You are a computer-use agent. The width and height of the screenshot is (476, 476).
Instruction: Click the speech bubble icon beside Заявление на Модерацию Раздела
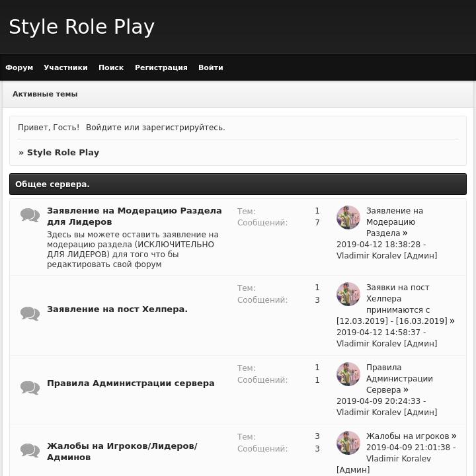point(30,215)
